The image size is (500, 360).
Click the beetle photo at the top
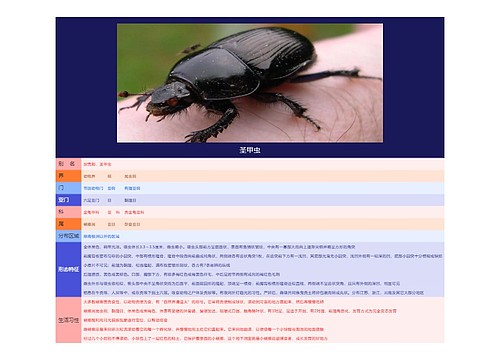tap(250, 83)
